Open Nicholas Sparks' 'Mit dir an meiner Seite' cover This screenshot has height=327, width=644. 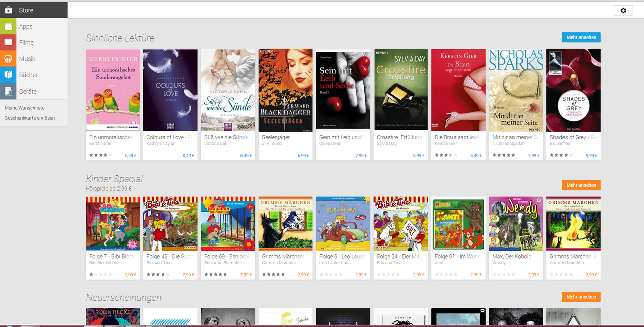coord(516,91)
